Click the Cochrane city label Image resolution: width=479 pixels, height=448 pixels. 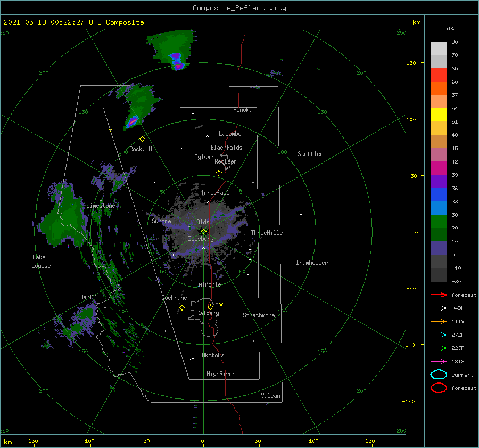click(x=174, y=298)
